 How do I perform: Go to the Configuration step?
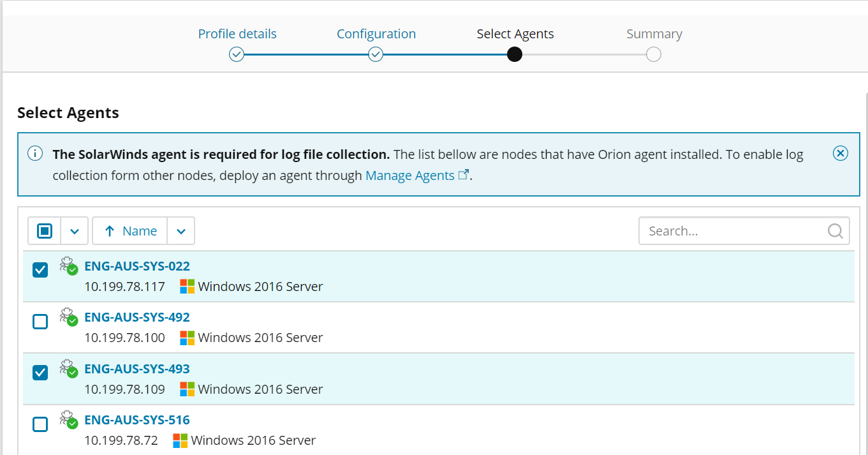click(x=376, y=34)
